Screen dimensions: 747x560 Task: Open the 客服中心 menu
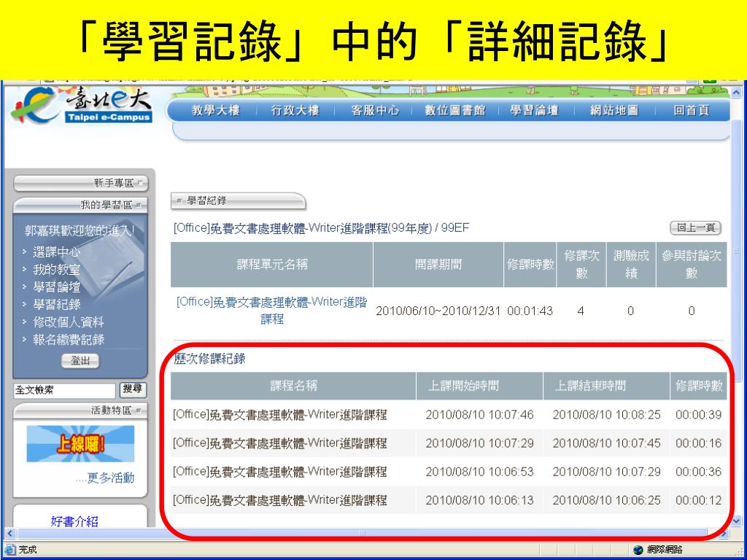coord(375,111)
